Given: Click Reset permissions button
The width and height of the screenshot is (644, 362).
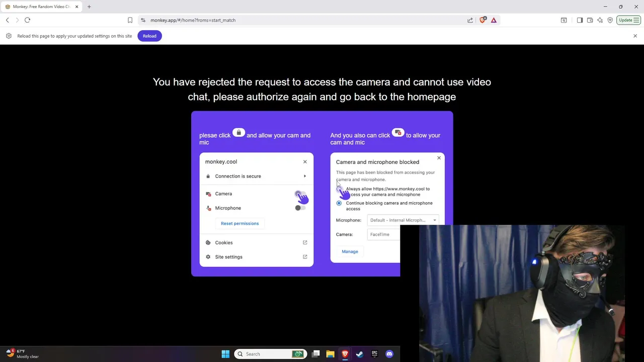Looking at the screenshot, I should pyautogui.click(x=239, y=223).
